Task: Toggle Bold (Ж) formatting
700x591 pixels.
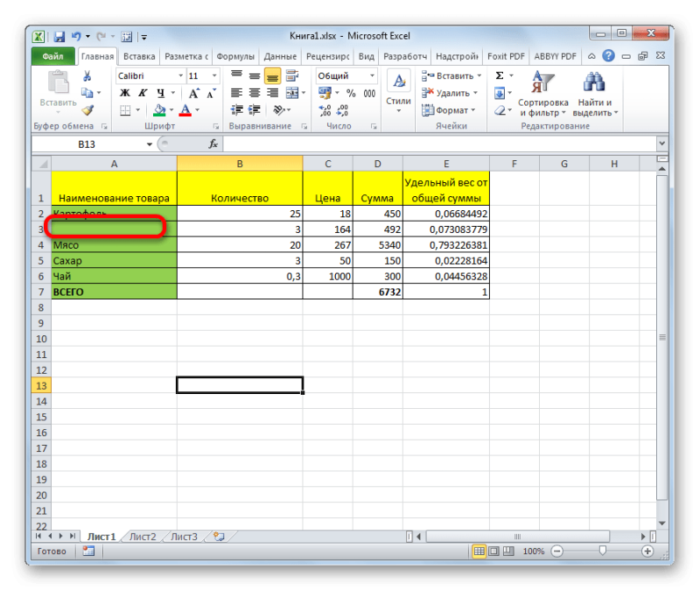Action: click(125, 94)
